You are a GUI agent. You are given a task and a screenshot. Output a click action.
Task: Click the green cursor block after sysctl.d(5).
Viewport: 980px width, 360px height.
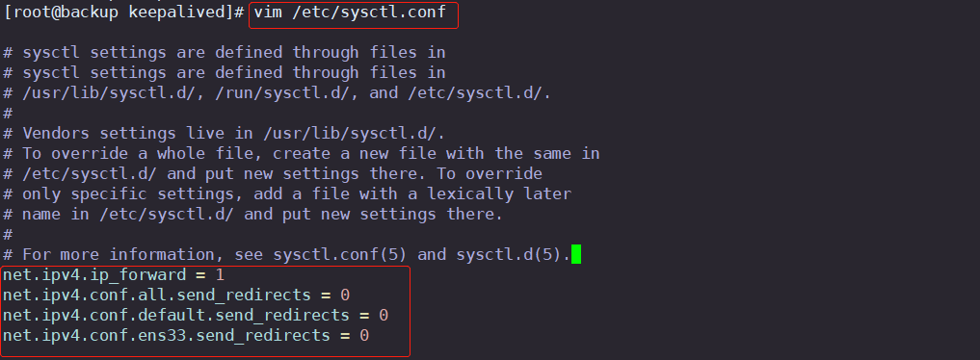point(575,254)
